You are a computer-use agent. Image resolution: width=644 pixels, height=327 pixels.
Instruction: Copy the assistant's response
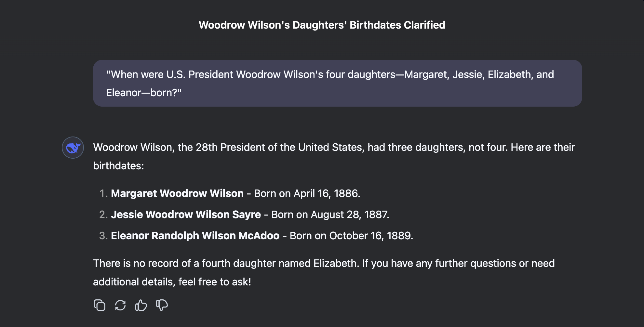coord(100,305)
